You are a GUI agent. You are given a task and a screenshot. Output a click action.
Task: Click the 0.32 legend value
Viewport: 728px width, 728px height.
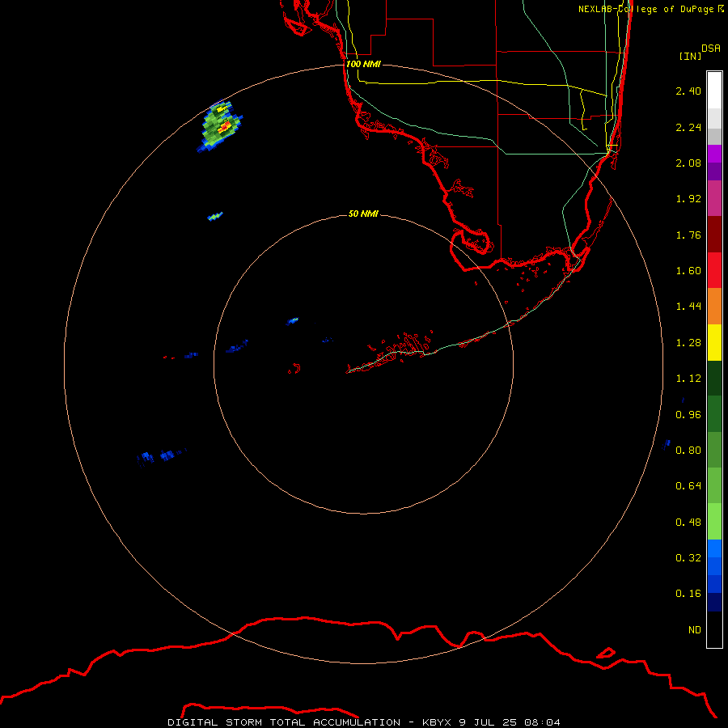tap(688, 558)
